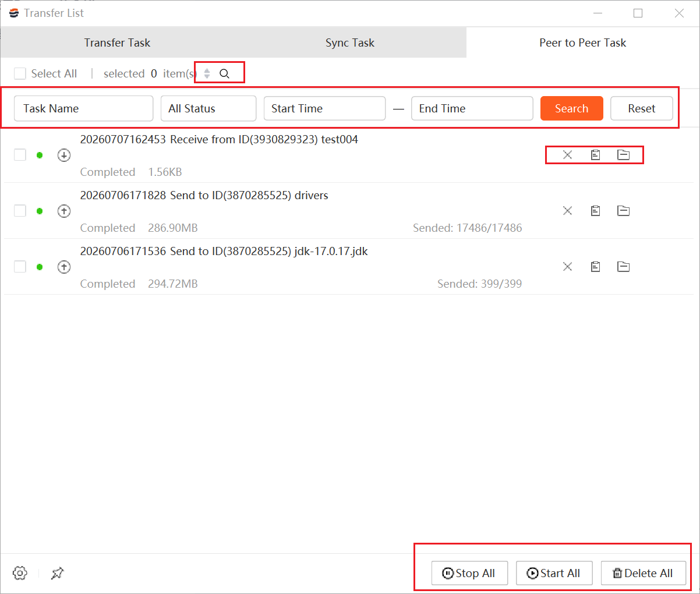Click the 'Sended: 399/399' text
This screenshot has width=700, height=594.
480,284
